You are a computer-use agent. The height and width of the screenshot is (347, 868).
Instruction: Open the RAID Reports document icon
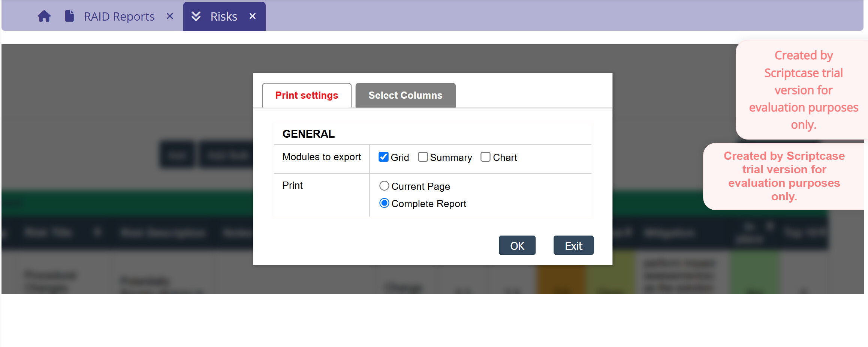point(69,16)
